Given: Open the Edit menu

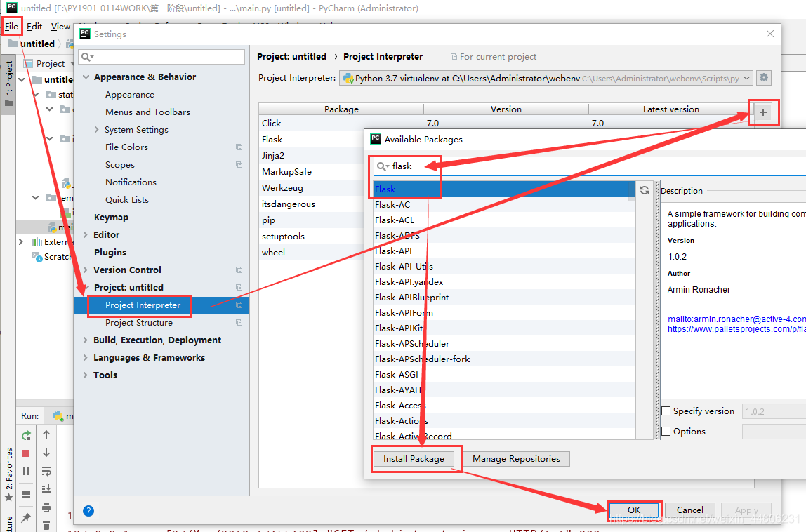Looking at the screenshot, I should 34,26.
